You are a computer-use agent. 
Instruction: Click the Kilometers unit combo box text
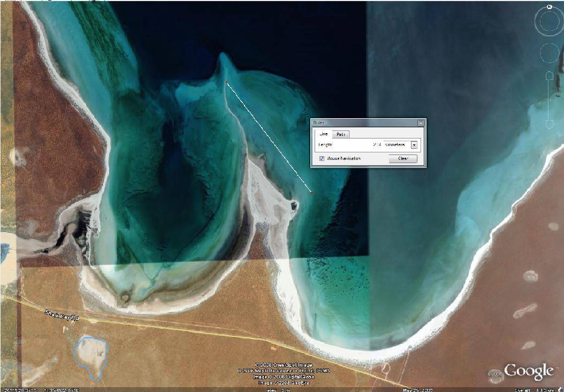pyautogui.click(x=395, y=145)
